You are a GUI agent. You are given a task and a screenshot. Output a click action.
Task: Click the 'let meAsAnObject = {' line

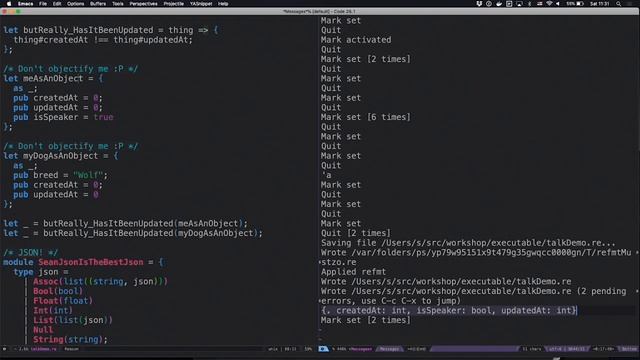click(x=53, y=78)
